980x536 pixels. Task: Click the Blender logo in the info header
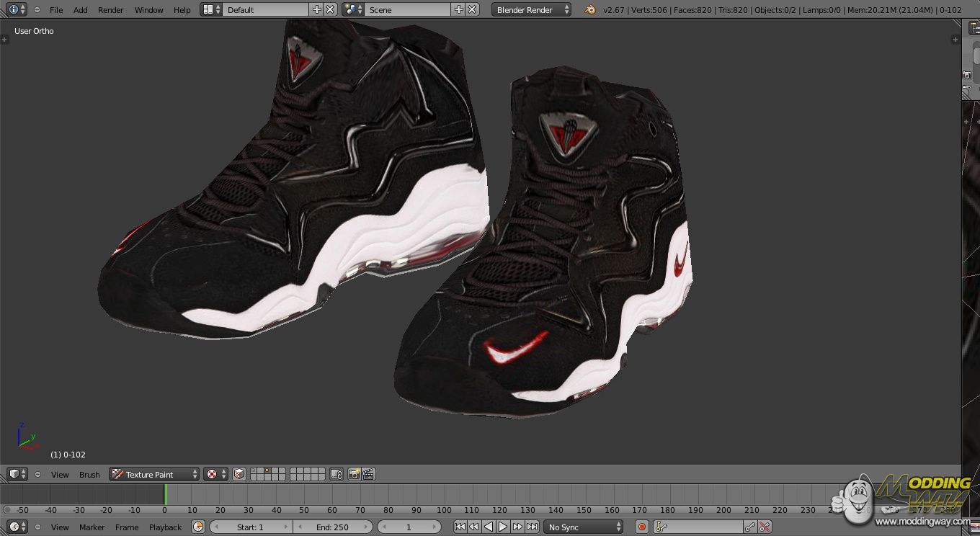click(x=590, y=9)
